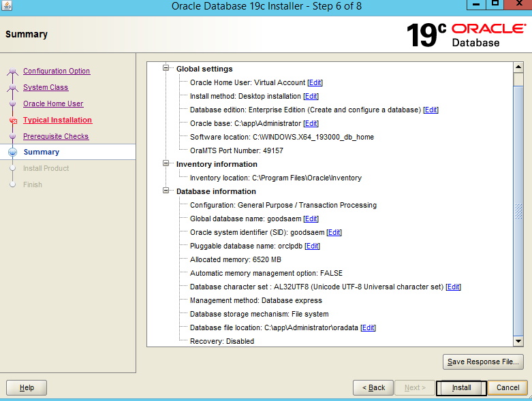Collapse the Global settings tree node

pyautogui.click(x=166, y=68)
